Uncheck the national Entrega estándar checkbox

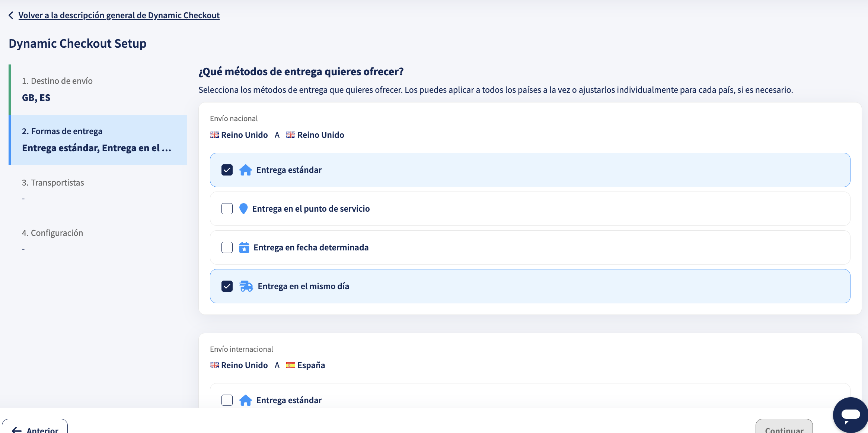[227, 170]
